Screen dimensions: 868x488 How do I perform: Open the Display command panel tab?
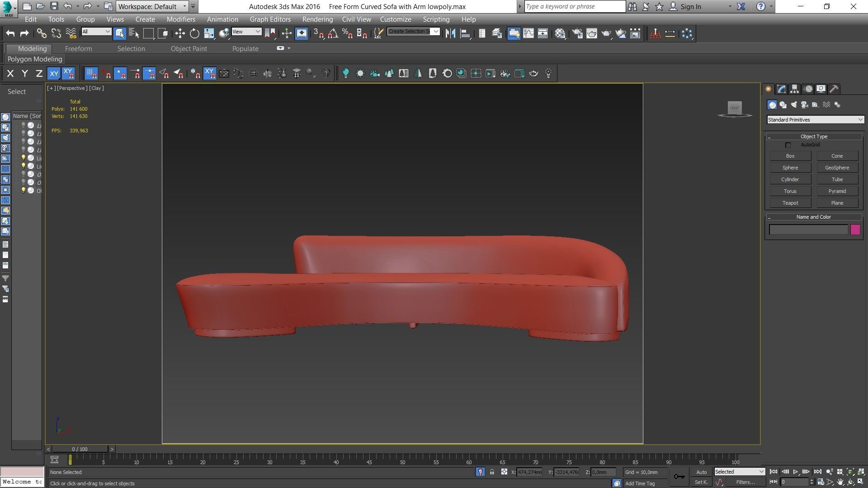click(x=821, y=89)
